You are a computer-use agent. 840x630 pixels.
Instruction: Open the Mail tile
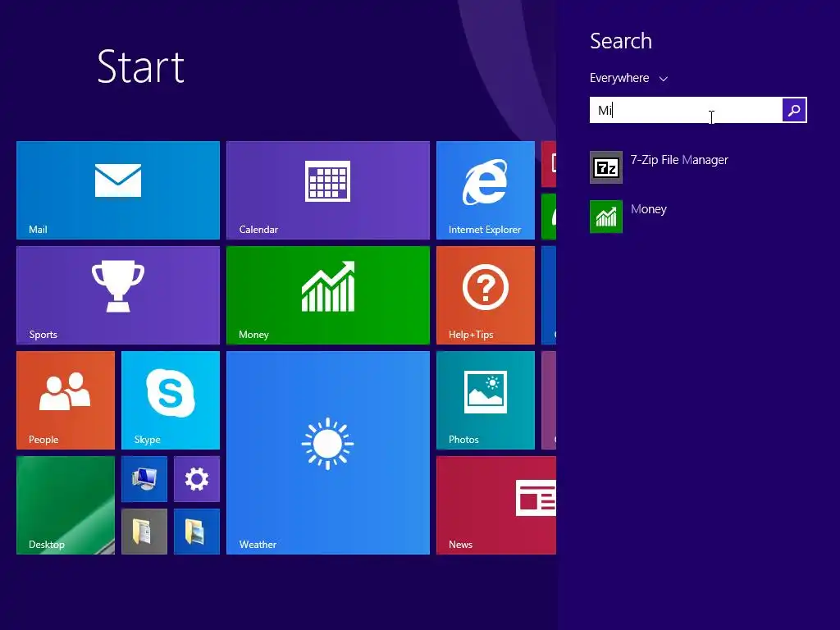(118, 190)
